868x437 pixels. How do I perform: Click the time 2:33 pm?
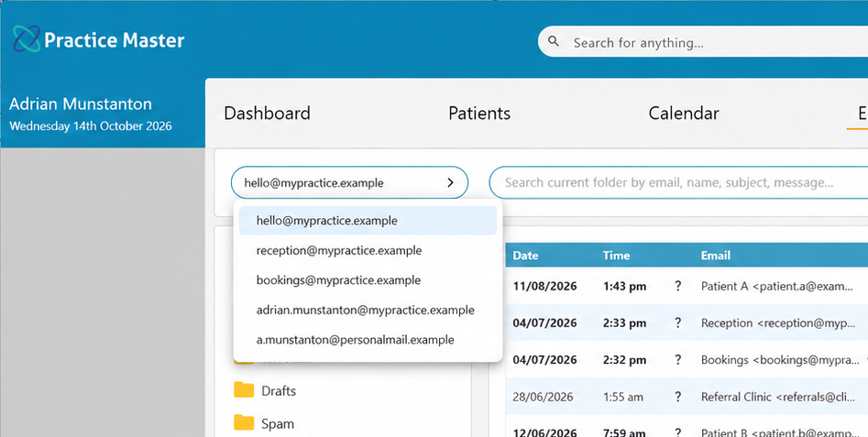pyautogui.click(x=624, y=323)
